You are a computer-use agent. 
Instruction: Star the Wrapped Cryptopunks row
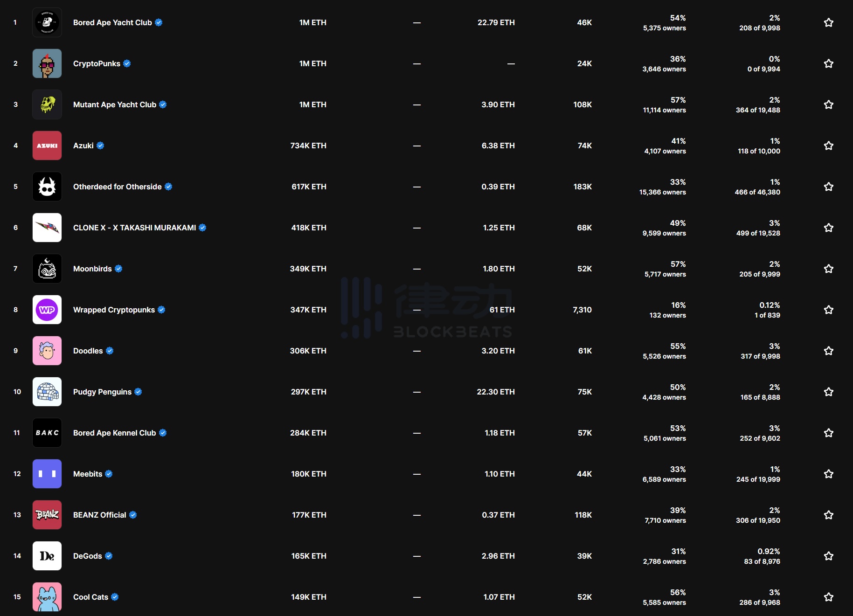[x=828, y=310]
